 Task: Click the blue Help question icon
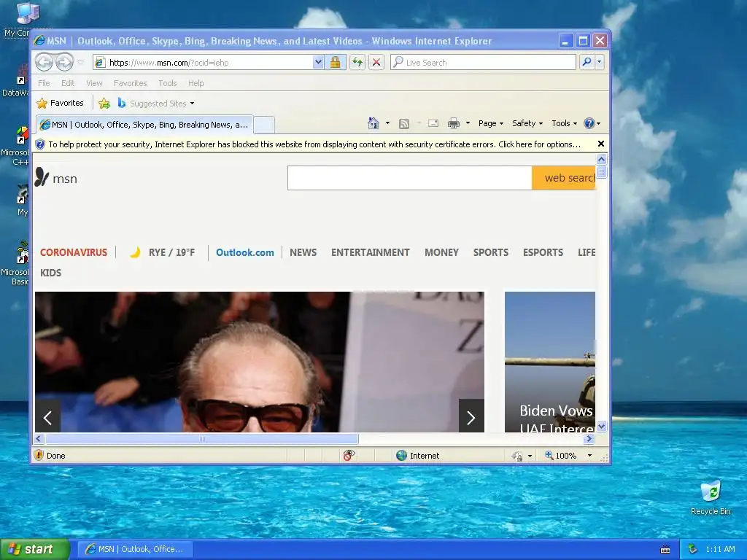(x=589, y=123)
